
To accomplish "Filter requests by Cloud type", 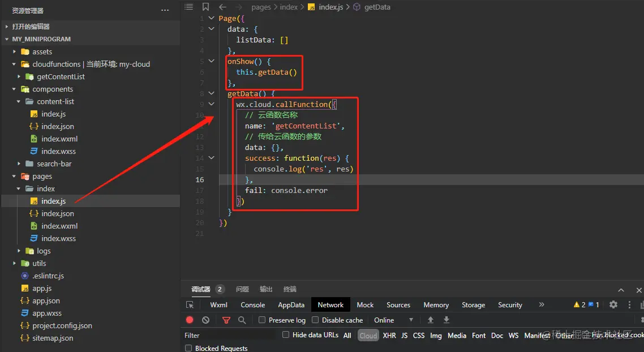I will 368,336.
